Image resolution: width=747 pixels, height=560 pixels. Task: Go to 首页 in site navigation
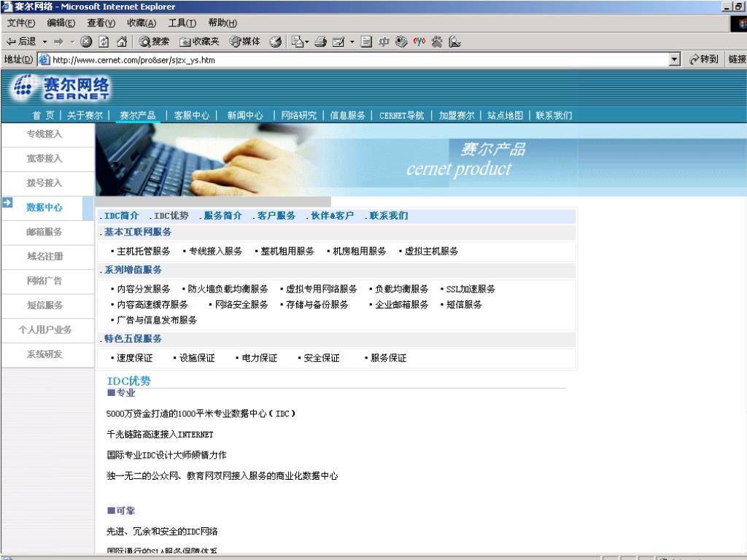click(x=43, y=115)
